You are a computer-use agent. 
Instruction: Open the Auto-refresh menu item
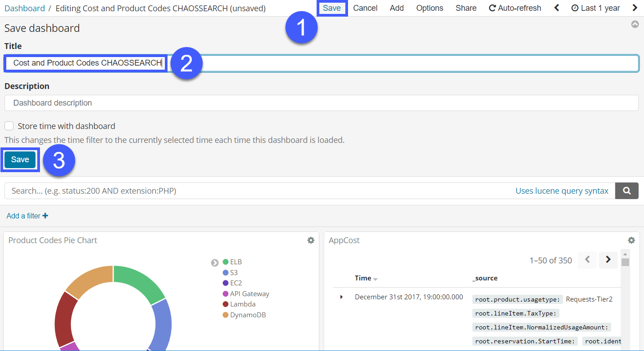coord(515,8)
